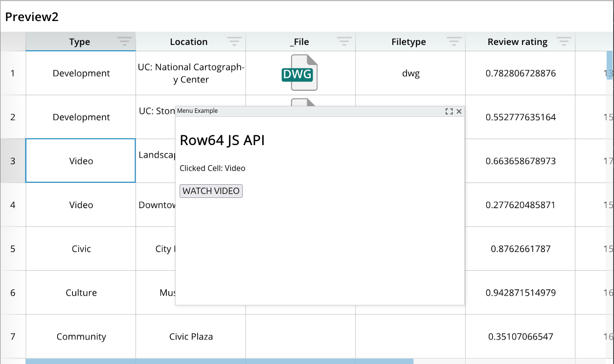The width and height of the screenshot is (614, 364).
Task: Click the horizontal scrollbar at bottom
Action: click(x=219, y=361)
